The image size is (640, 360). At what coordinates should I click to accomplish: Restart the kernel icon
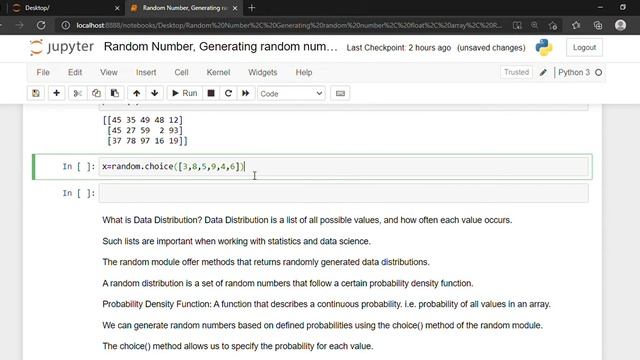tap(228, 93)
